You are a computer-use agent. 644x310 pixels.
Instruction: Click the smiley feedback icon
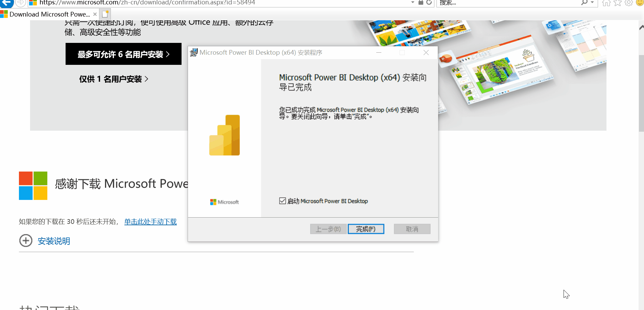(640, 3)
